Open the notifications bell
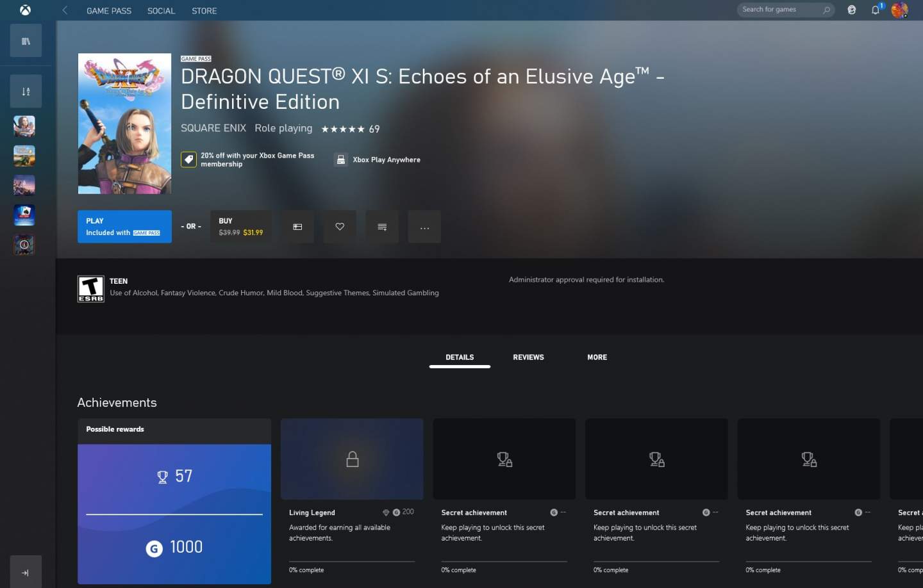Viewport: 923px width, 588px height. (x=876, y=10)
